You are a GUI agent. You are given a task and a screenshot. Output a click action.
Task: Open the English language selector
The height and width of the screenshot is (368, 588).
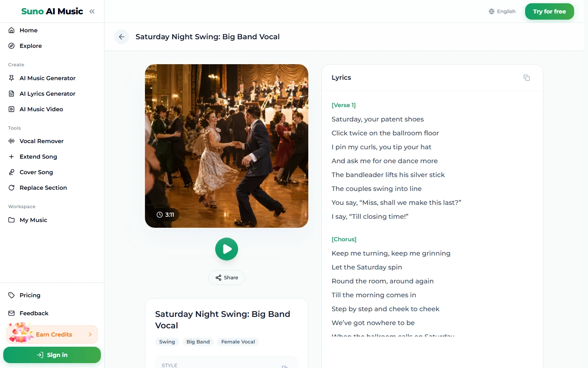point(502,11)
